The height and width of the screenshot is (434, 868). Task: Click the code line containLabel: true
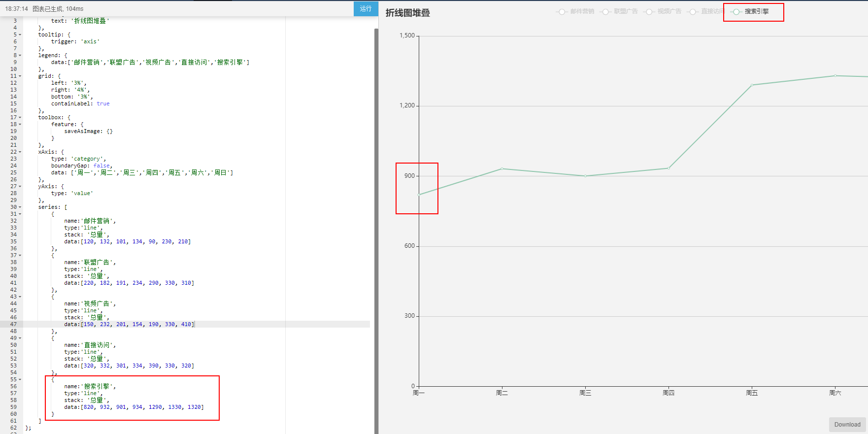80,103
